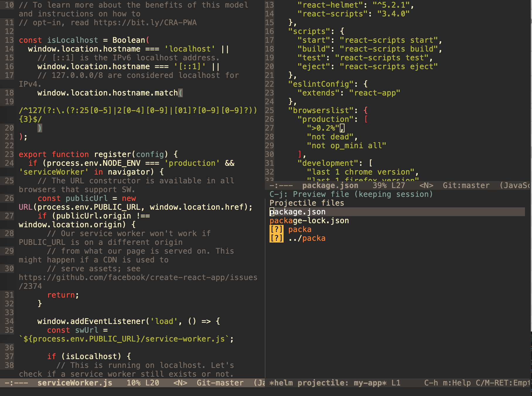Click serviceWorker.js buffer name in mode line
Viewport: 532px width, 396px height.
(75, 383)
